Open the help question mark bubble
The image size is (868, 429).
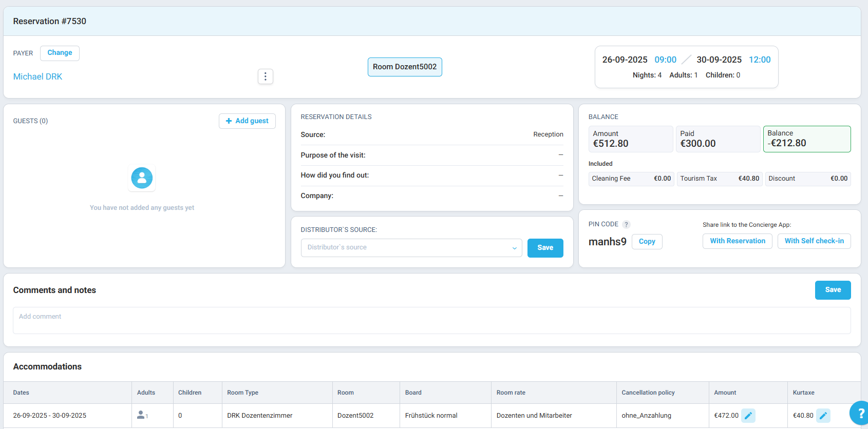click(861, 413)
